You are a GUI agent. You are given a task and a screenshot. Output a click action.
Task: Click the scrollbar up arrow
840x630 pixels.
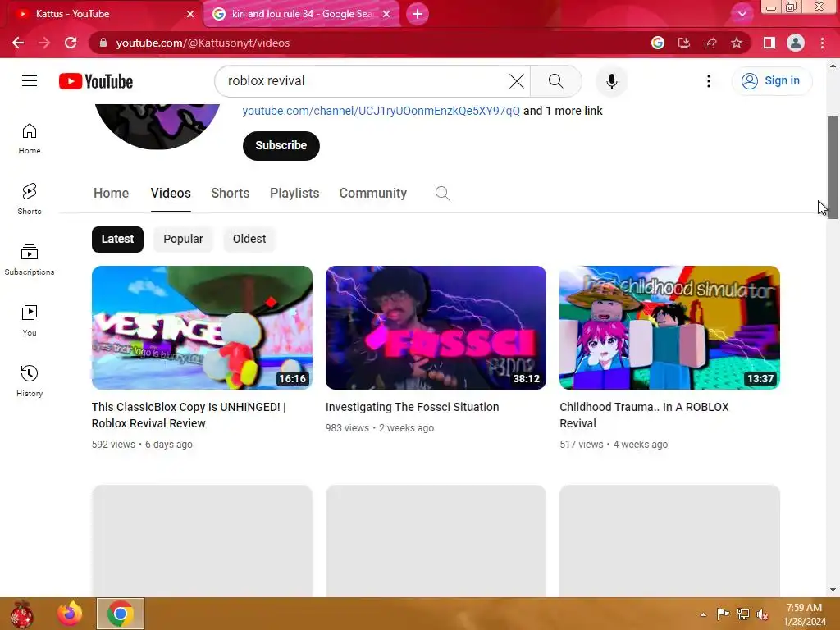tap(833, 66)
